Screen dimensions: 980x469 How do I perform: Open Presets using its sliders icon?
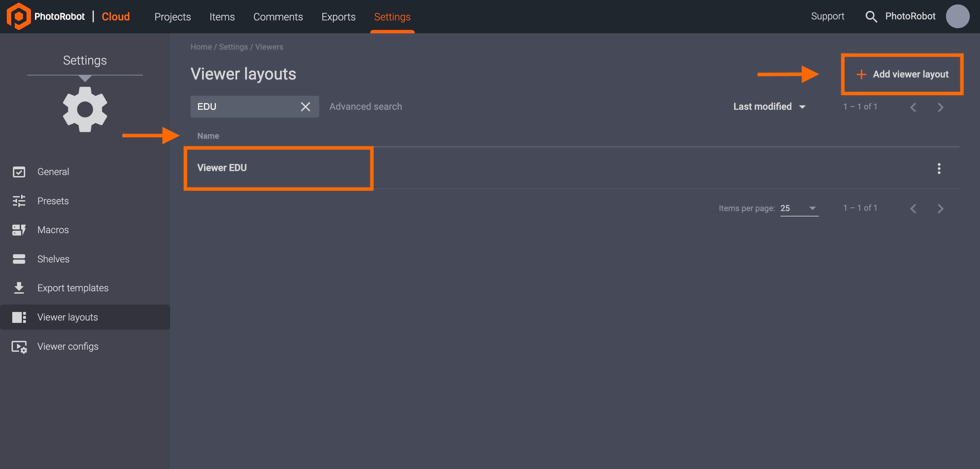19,201
